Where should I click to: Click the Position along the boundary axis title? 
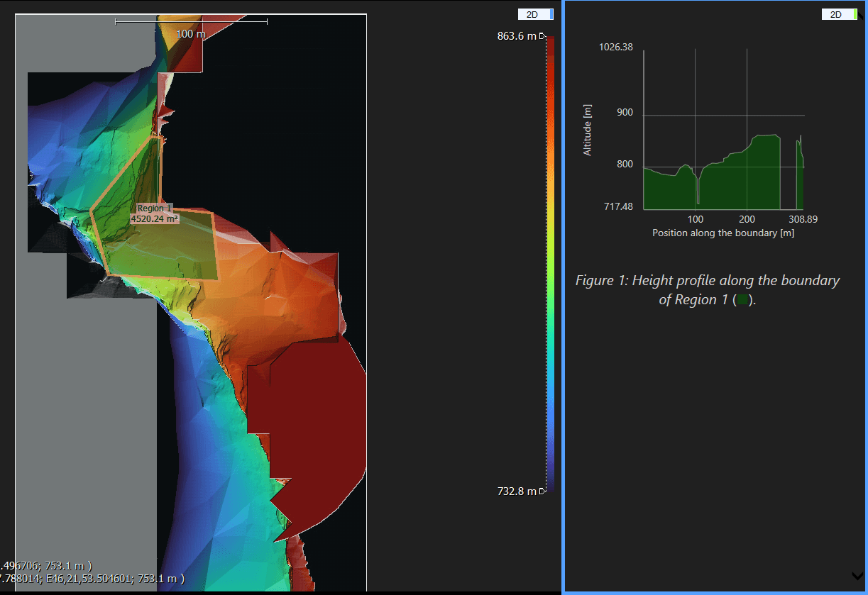pyautogui.click(x=723, y=233)
